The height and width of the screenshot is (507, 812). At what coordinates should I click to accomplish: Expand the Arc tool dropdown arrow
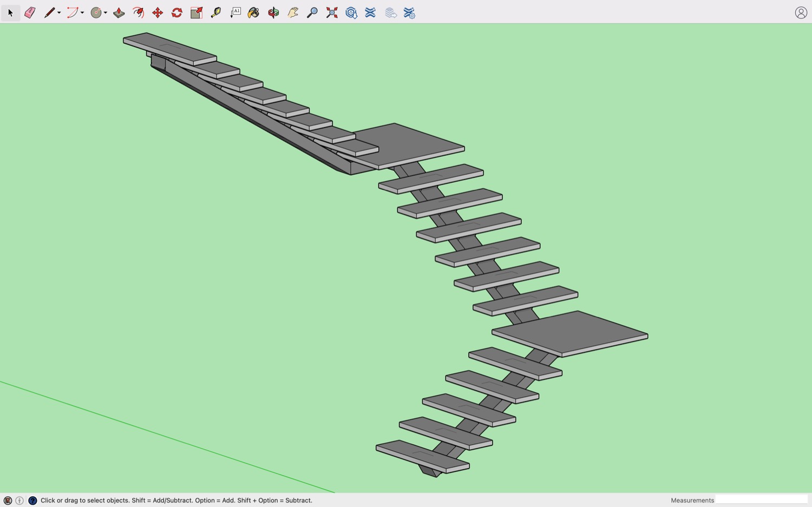82,13
